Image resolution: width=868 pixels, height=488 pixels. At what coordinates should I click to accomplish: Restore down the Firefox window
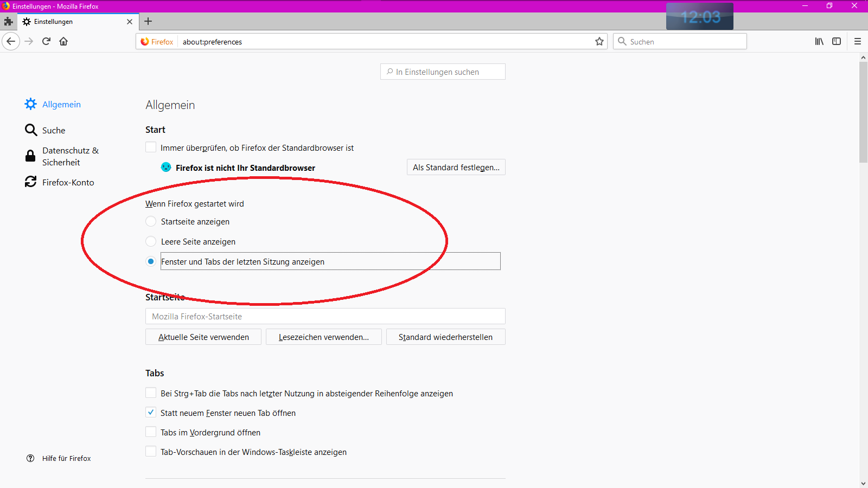pos(829,6)
